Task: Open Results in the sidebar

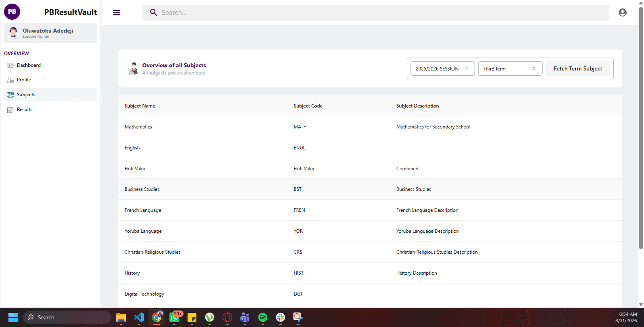Action: pos(50,110)
